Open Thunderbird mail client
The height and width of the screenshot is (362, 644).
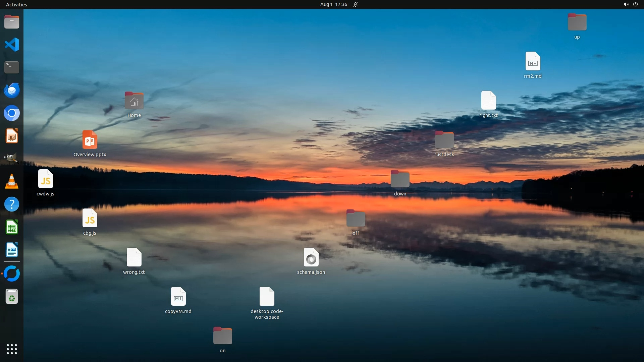[12, 90]
